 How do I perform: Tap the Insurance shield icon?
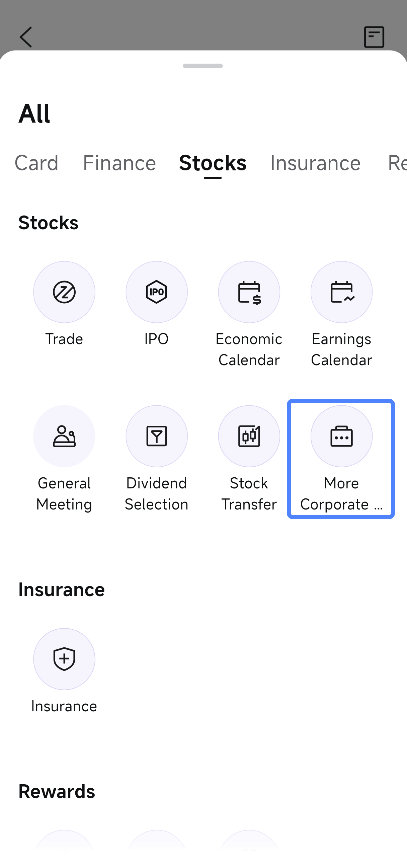(64, 659)
